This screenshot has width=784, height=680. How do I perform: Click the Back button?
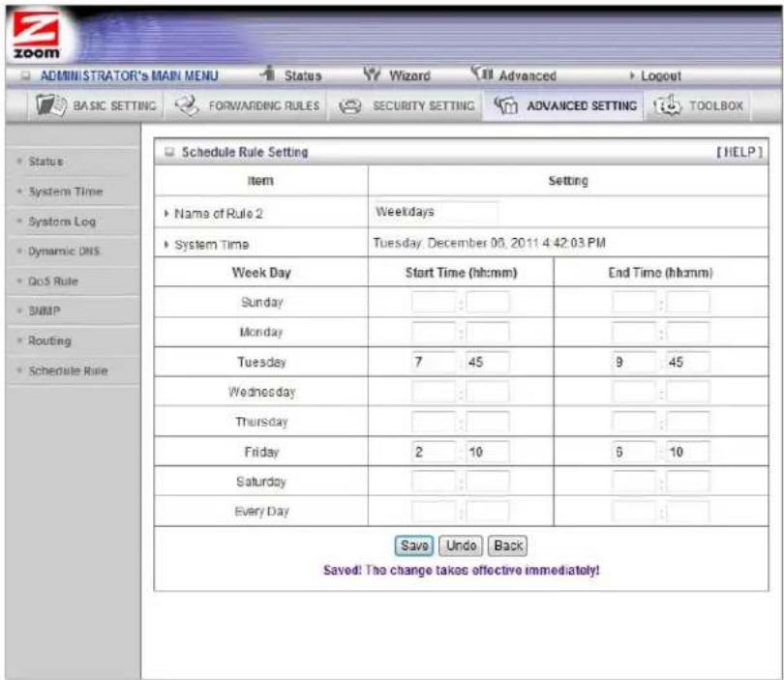click(x=507, y=546)
